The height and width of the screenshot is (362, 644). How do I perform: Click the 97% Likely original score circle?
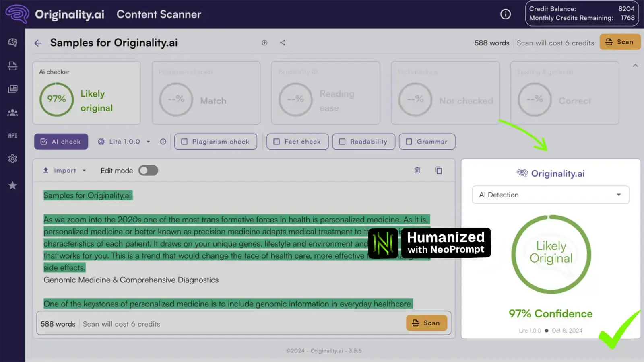pos(57,99)
